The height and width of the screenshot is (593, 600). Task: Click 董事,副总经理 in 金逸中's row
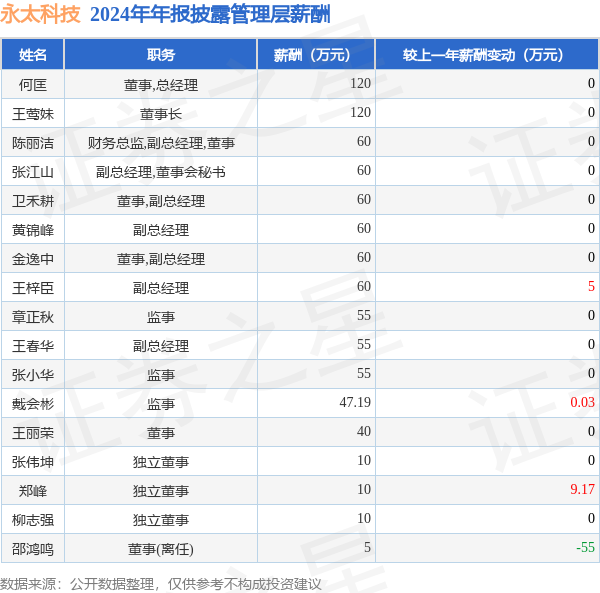(161, 259)
